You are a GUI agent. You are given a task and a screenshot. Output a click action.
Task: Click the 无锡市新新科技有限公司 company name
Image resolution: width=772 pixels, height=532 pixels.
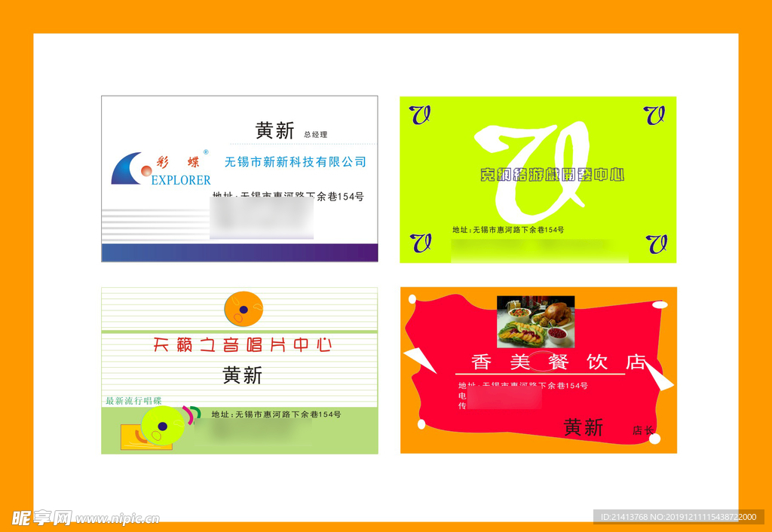295,162
